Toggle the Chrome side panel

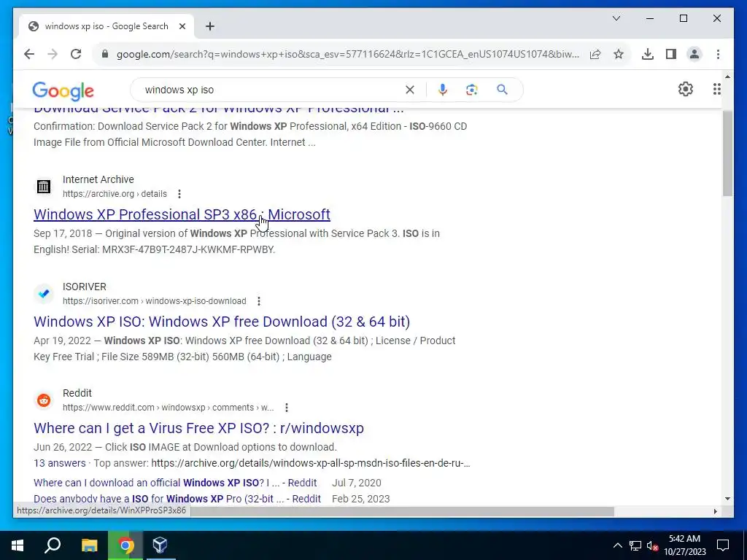[x=671, y=54]
